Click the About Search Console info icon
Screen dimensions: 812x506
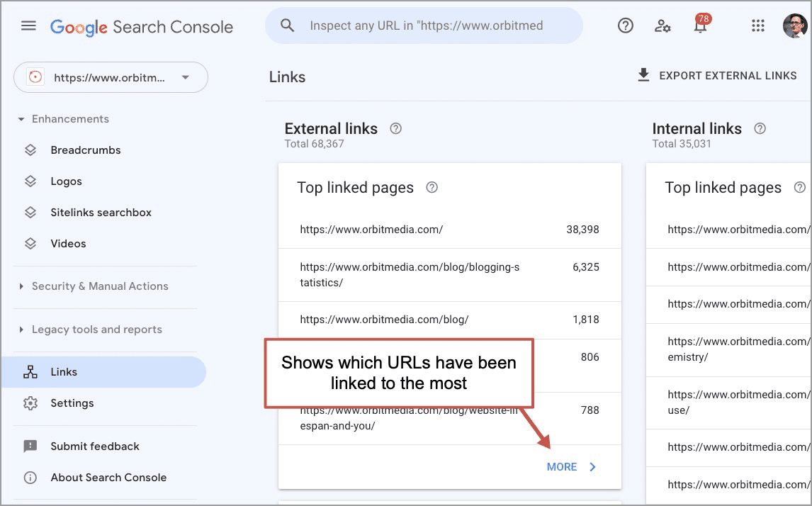30,478
